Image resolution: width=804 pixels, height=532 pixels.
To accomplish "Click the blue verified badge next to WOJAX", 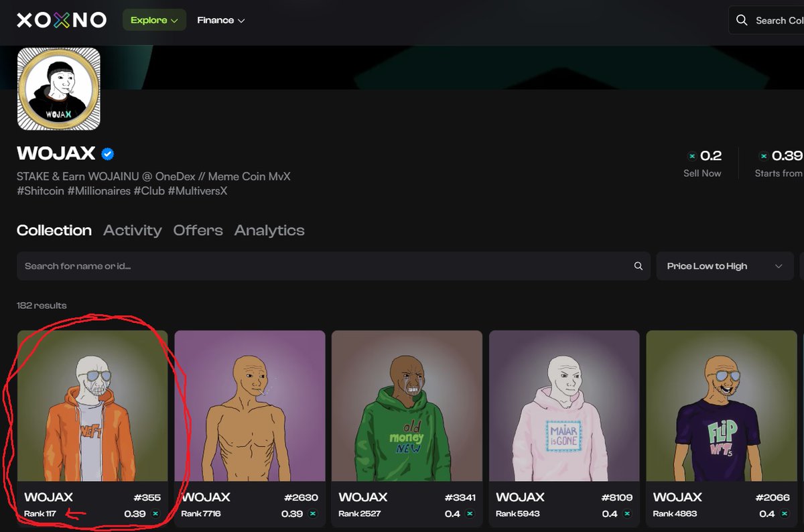I will tap(107, 154).
